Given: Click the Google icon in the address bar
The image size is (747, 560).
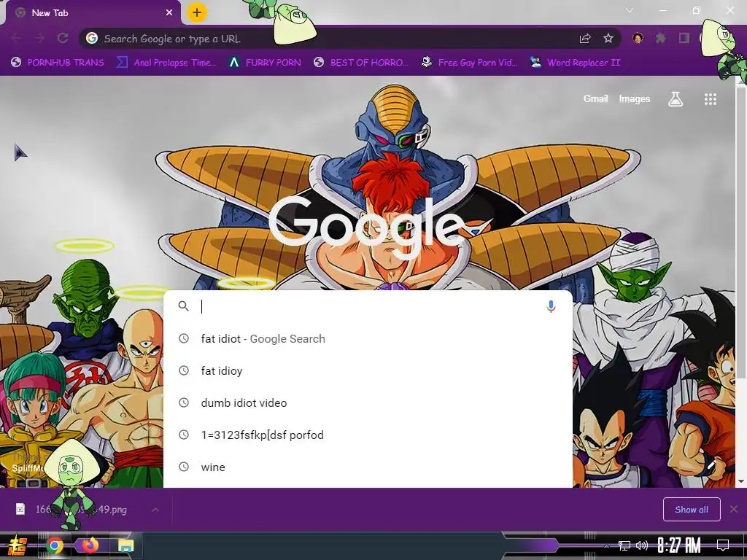Looking at the screenshot, I should point(92,38).
